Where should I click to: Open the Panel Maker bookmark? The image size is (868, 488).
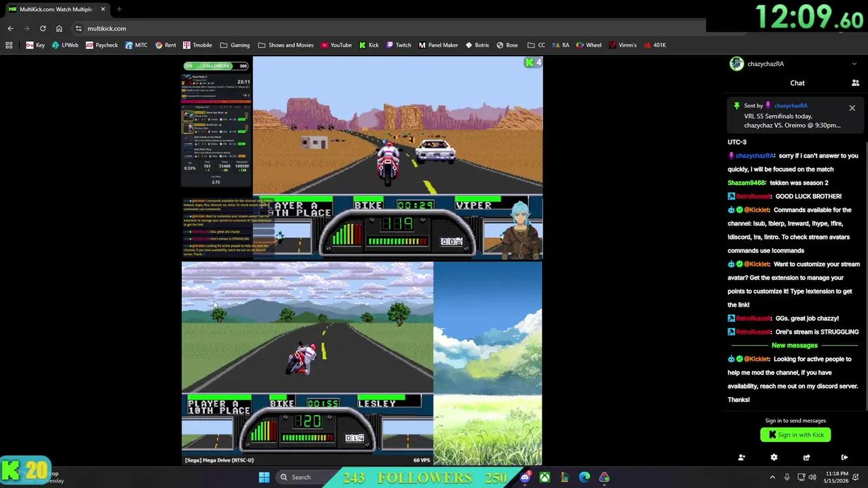pyautogui.click(x=438, y=45)
